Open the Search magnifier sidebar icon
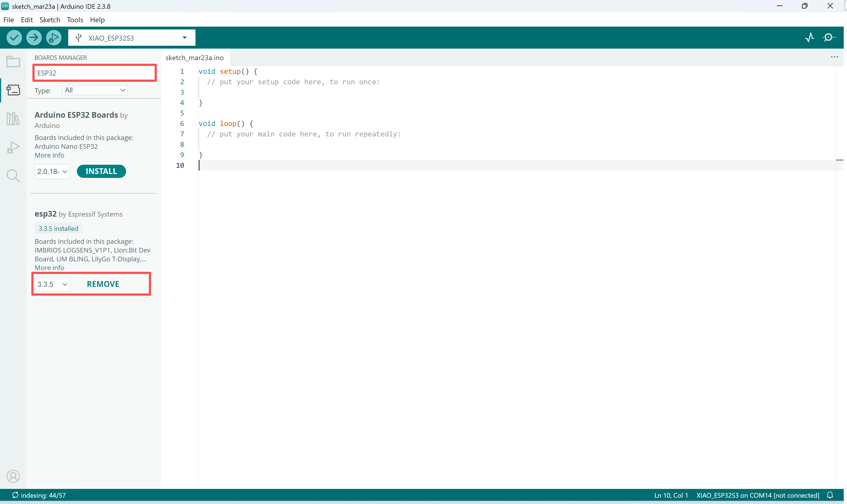The image size is (847, 504). click(13, 176)
